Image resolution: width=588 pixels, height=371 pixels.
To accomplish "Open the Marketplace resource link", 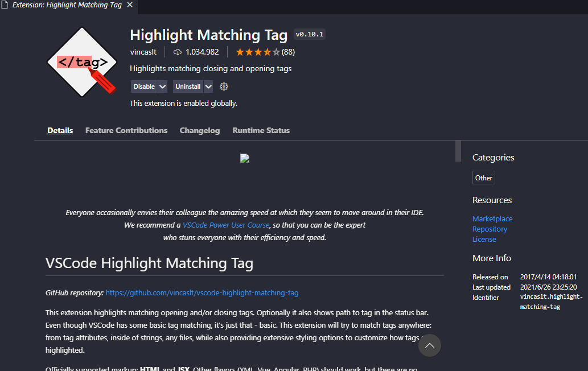I will [492, 219].
